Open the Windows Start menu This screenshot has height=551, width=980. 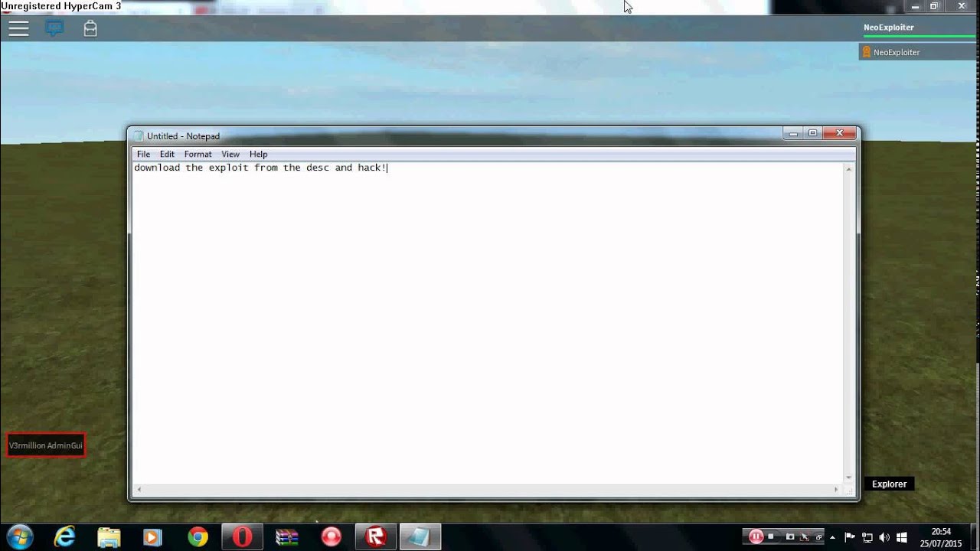[19, 536]
